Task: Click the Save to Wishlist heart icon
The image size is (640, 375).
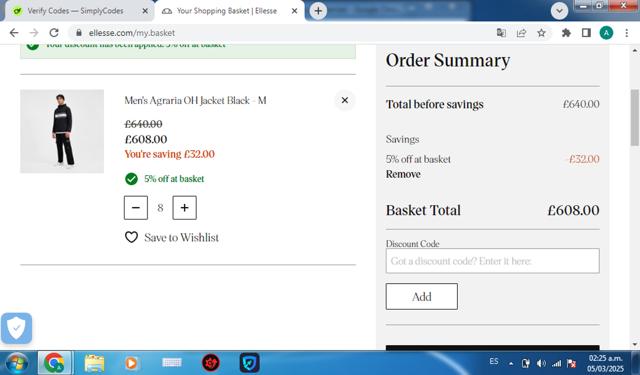Action: [x=131, y=237]
